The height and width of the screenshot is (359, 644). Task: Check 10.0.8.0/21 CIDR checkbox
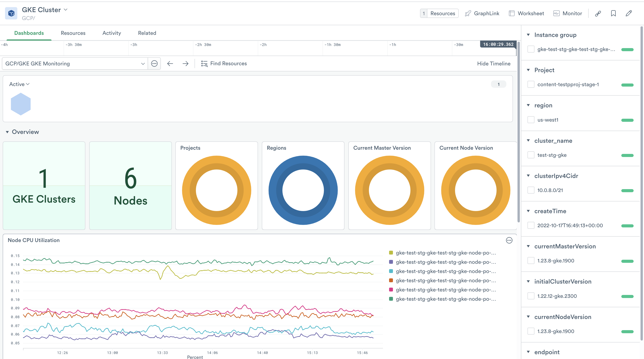click(531, 190)
